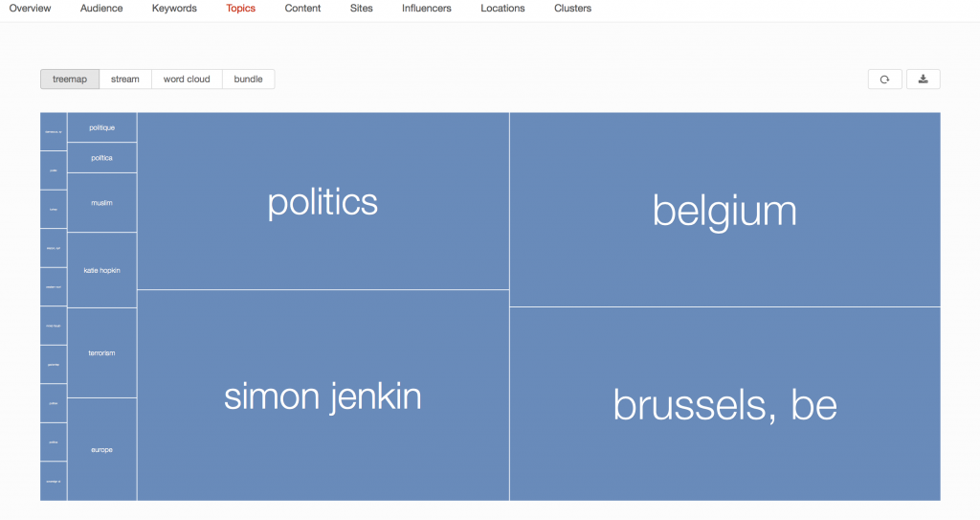Select the politics treemap block
980x520 pixels.
pyautogui.click(x=323, y=202)
